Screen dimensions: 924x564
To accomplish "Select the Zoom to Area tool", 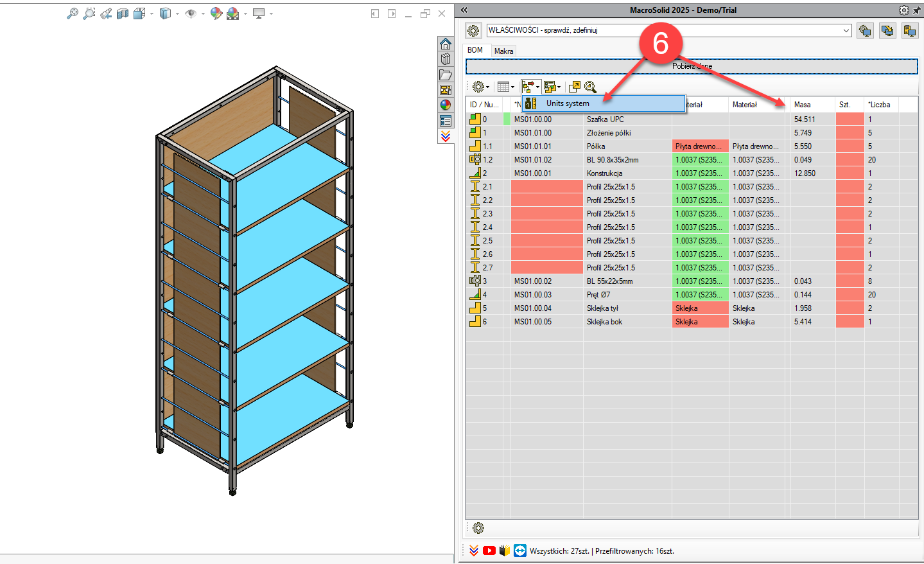I will pyautogui.click(x=89, y=13).
